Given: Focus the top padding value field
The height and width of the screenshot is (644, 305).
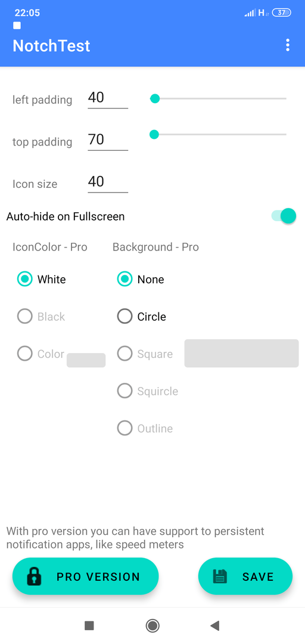Looking at the screenshot, I should [108, 141].
